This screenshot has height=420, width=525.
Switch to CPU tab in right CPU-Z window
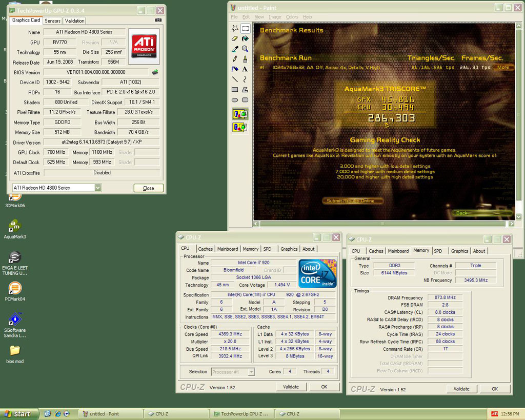tap(356, 251)
